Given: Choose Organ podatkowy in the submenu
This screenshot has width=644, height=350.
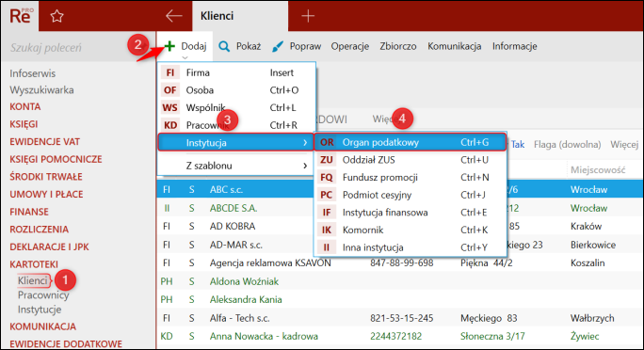Looking at the screenshot, I should (411, 142).
